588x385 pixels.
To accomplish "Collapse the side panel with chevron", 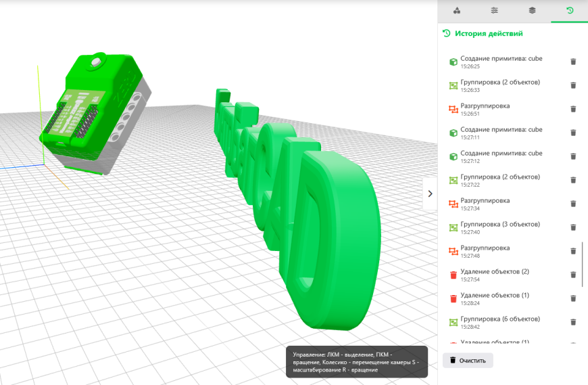I will pos(430,194).
